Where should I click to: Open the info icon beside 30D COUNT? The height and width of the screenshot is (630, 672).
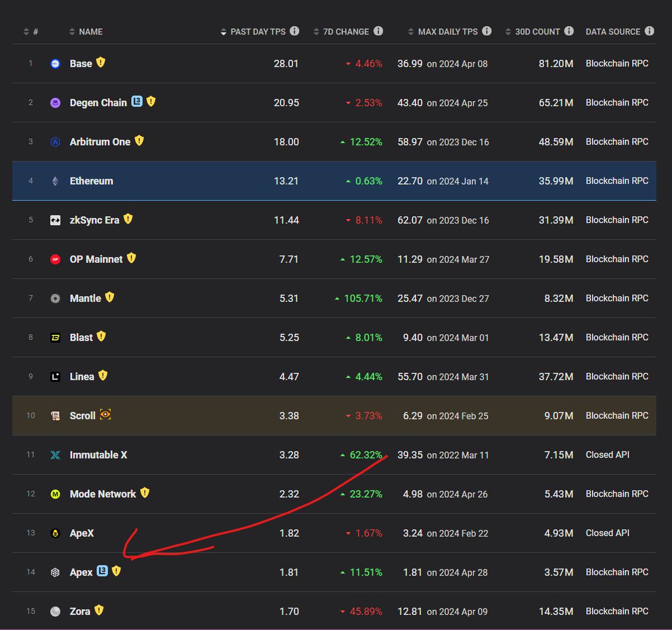pyautogui.click(x=570, y=31)
